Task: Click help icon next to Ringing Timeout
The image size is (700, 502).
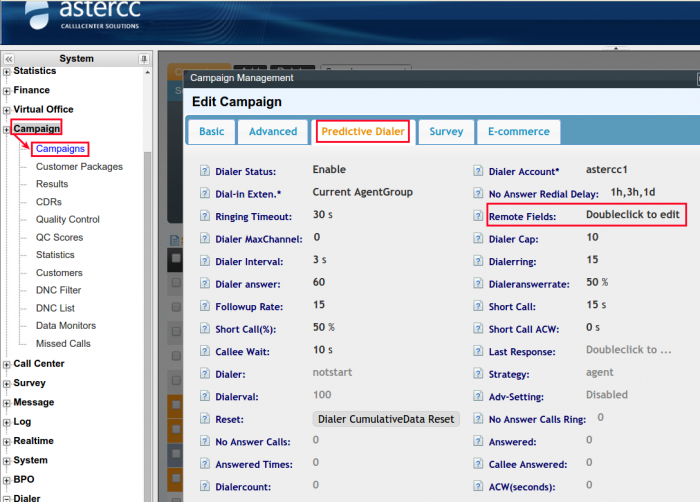Action: 205,216
